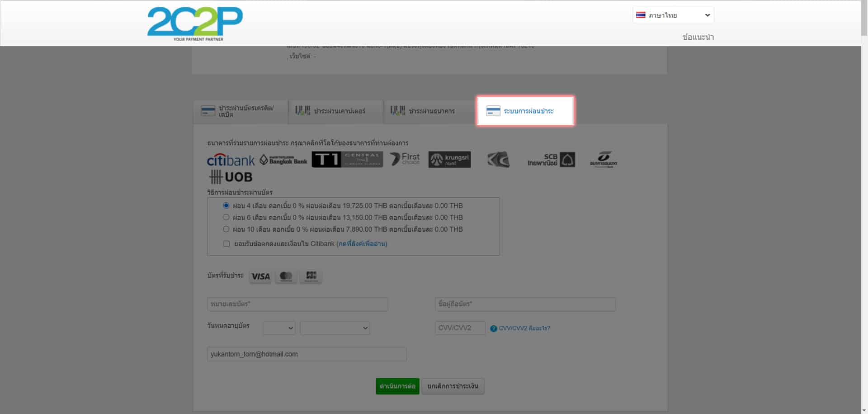
Task: Choose the Bangkok Bank logo
Action: click(283, 160)
